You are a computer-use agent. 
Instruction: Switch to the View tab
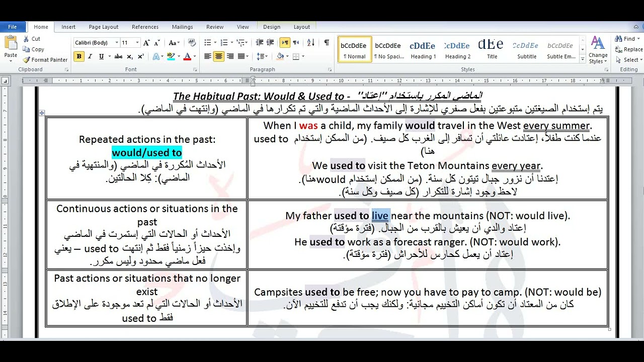pyautogui.click(x=243, y=27)
